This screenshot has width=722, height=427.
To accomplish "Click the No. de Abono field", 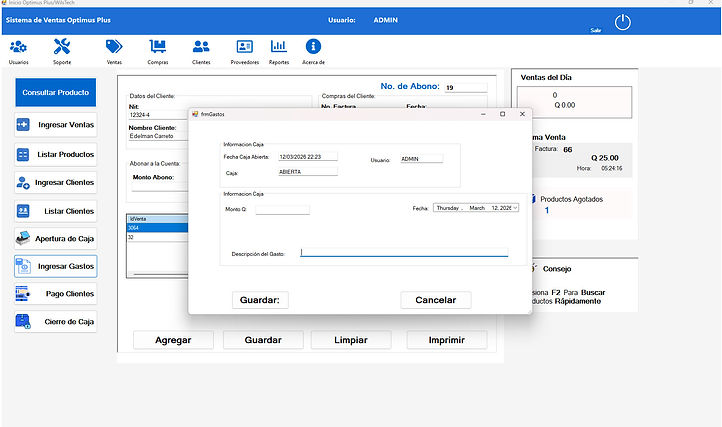I will pos(466,88).
